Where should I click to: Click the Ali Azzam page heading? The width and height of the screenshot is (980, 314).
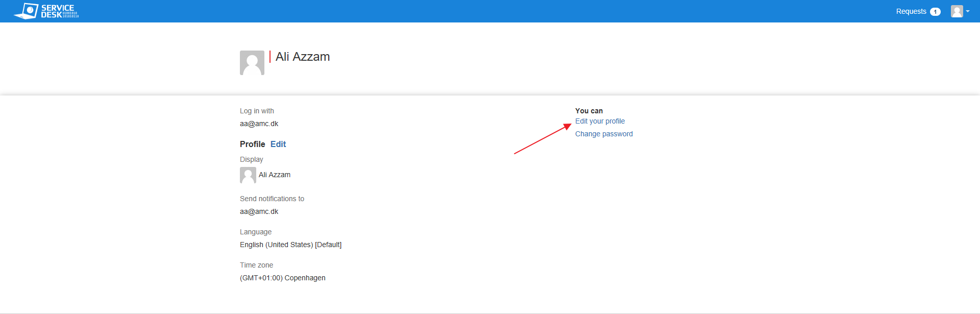303,57
